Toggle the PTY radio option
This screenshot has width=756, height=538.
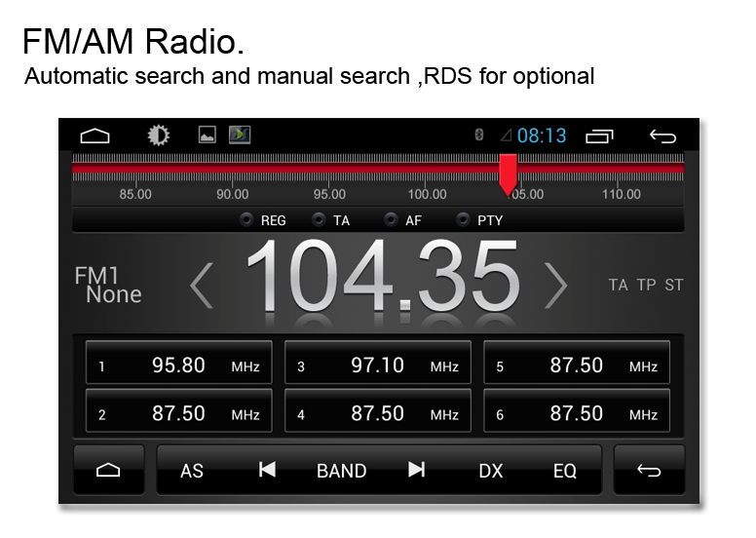[479, 220]
